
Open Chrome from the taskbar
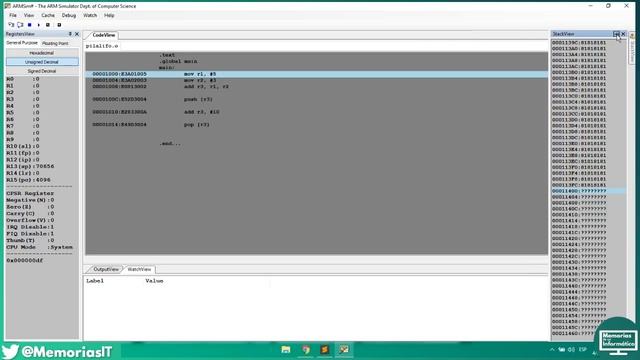click(306, 350)
